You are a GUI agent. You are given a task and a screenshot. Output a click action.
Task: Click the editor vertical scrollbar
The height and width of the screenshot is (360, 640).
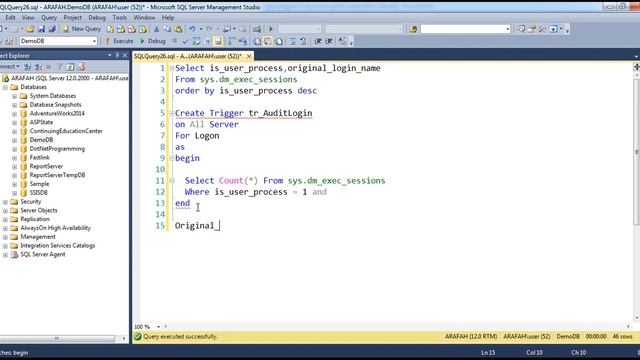pos(636,152)
